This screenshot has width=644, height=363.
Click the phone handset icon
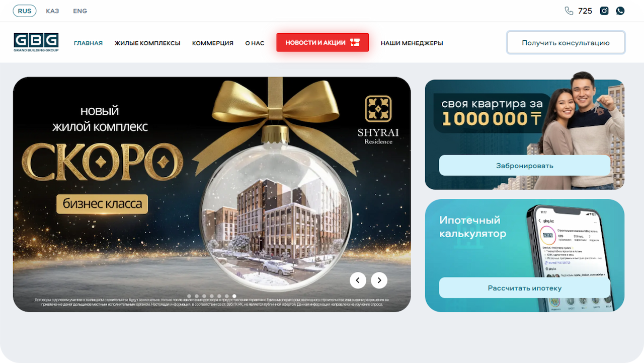(569, 11)
